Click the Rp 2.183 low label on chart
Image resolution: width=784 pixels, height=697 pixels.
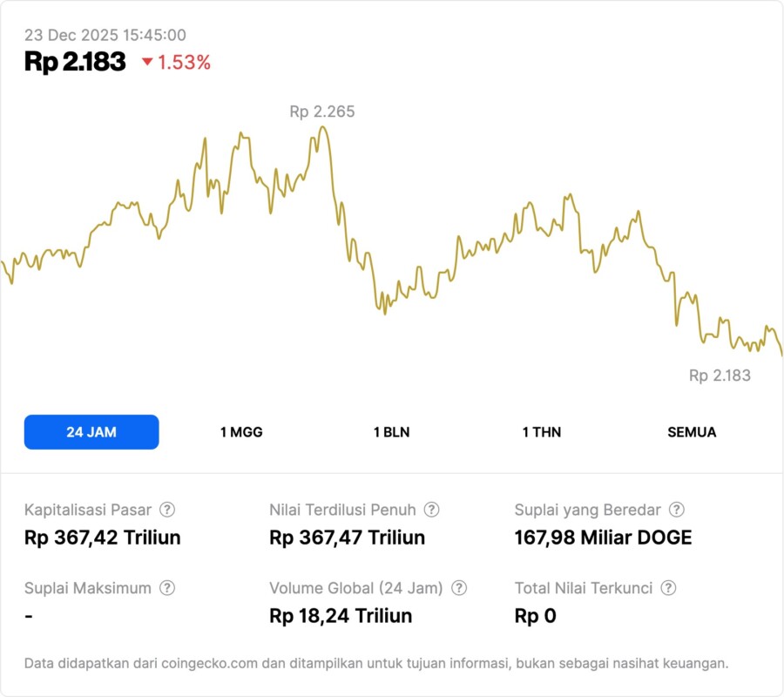[x=720, y=376]
